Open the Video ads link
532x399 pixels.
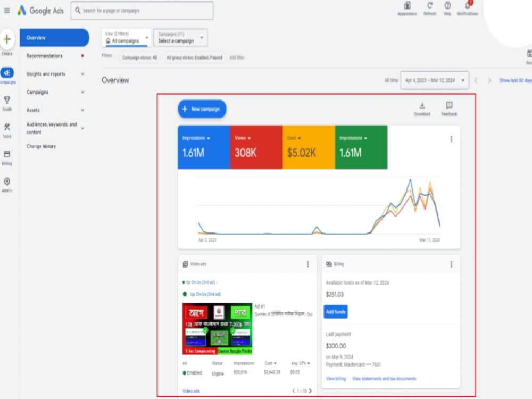[191, 391]
